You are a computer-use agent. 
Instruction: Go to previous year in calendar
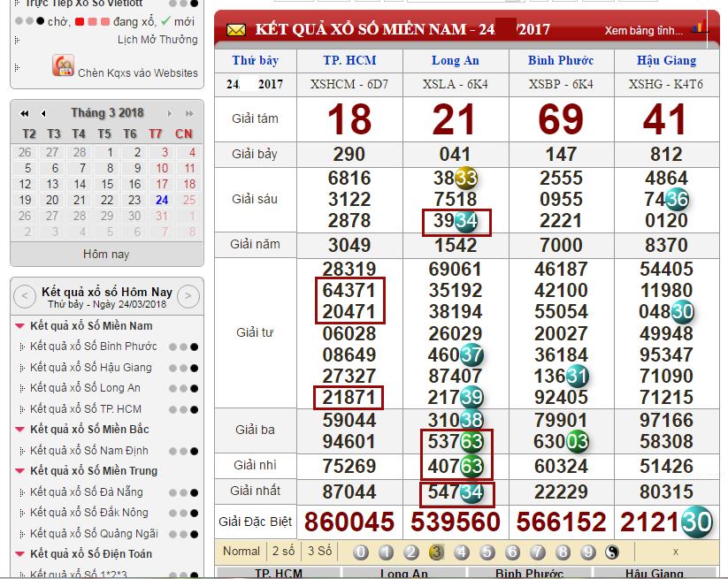coord(25,114)
